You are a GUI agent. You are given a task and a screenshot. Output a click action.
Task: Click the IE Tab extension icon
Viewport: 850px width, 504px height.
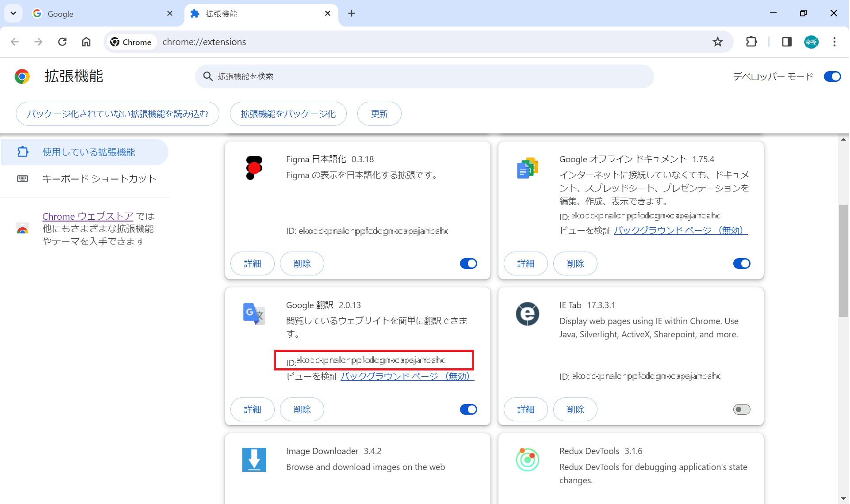click(527, 314)
